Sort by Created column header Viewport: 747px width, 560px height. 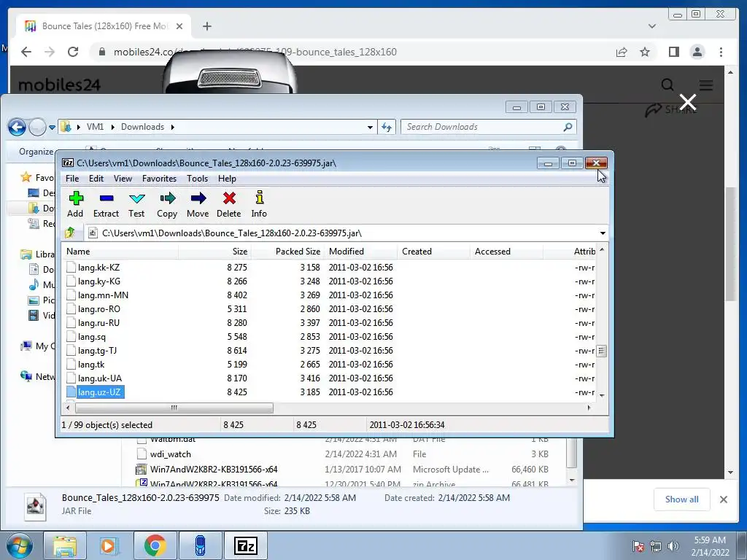click(x=433, y=252)
